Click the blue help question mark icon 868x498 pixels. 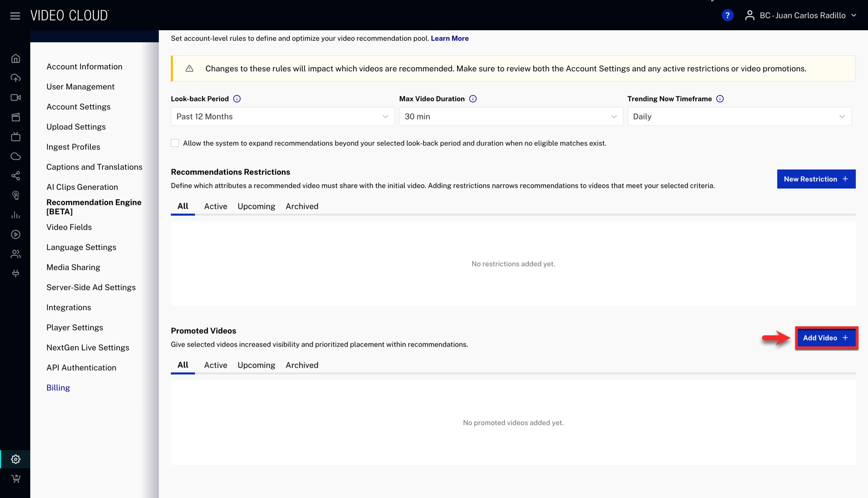(x=727, y=16)
